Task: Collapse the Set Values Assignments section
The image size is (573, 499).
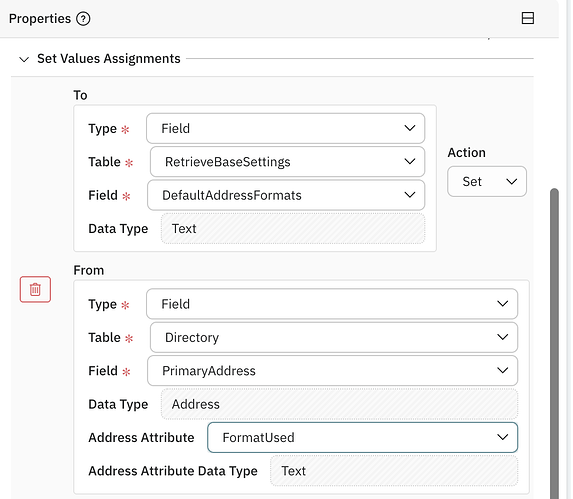Action: pos(24,59)
